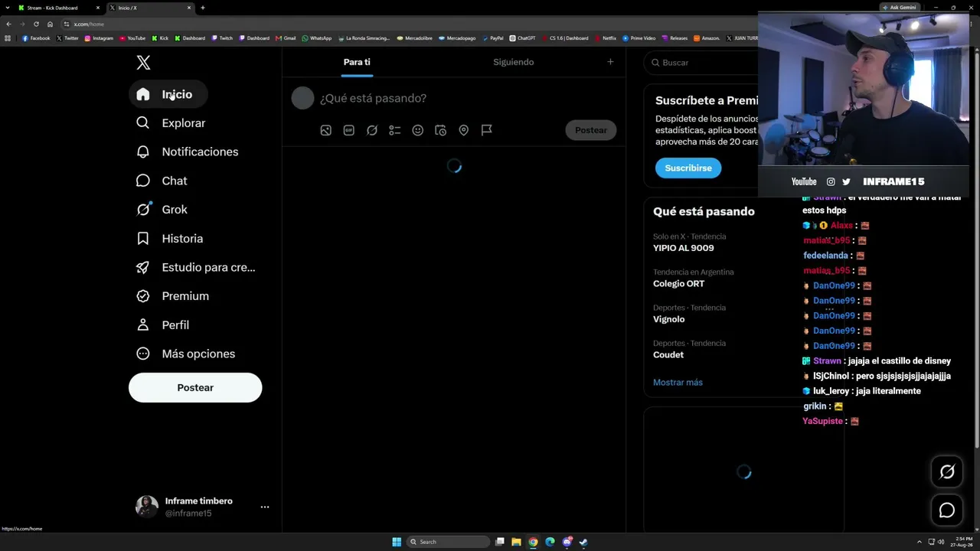Enhance post with Grok icon

pos(372,130)
